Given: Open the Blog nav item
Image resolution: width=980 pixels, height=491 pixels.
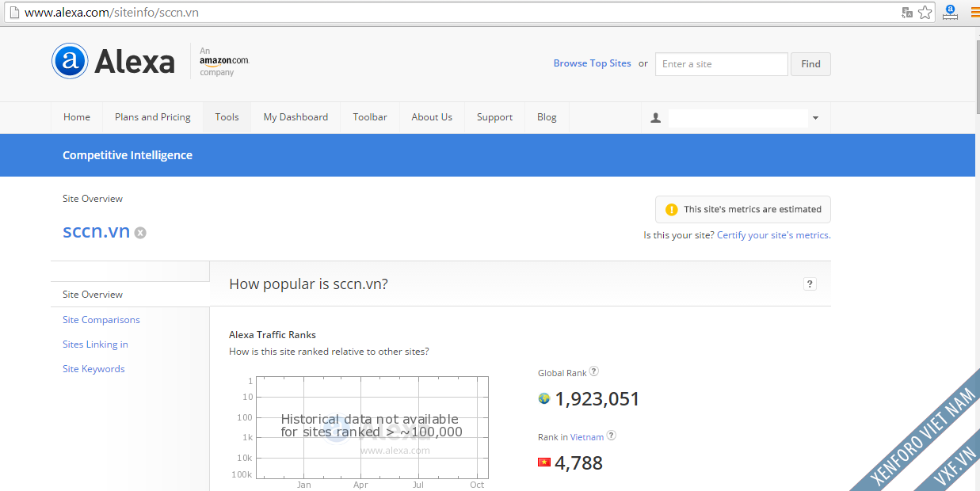Looking at the screenshot, I should (x=547, y=117).
